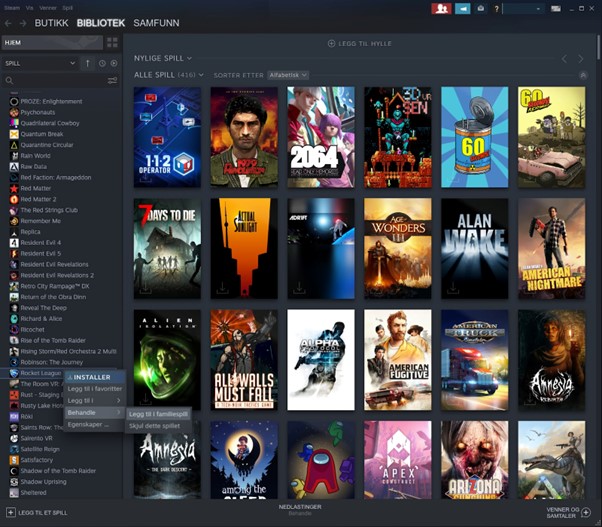Open the American Truck Simulator cover
The height and width of the screenshot is (527, 602).
[x=475, y=360]
